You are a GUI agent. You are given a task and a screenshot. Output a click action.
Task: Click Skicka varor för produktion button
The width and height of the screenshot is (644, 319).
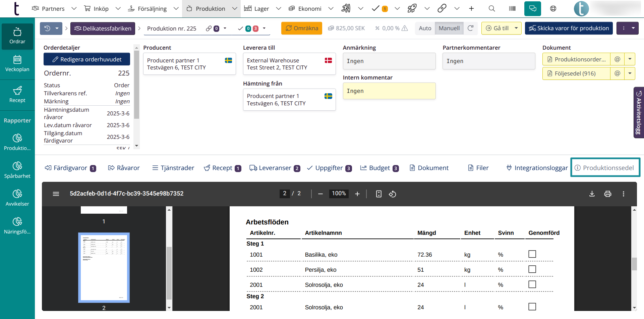click(569, 29)
